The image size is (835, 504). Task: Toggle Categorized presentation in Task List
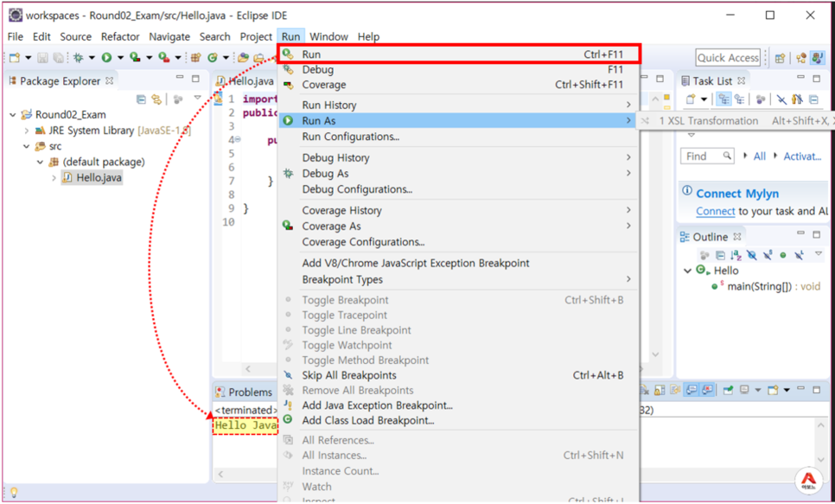pyautogui.click(x=723, y=99)
